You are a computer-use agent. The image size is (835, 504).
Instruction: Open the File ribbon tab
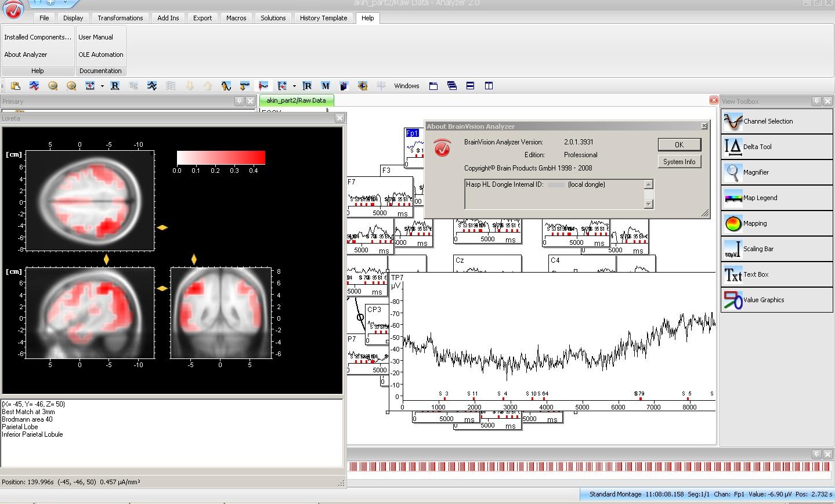[44, 18]
